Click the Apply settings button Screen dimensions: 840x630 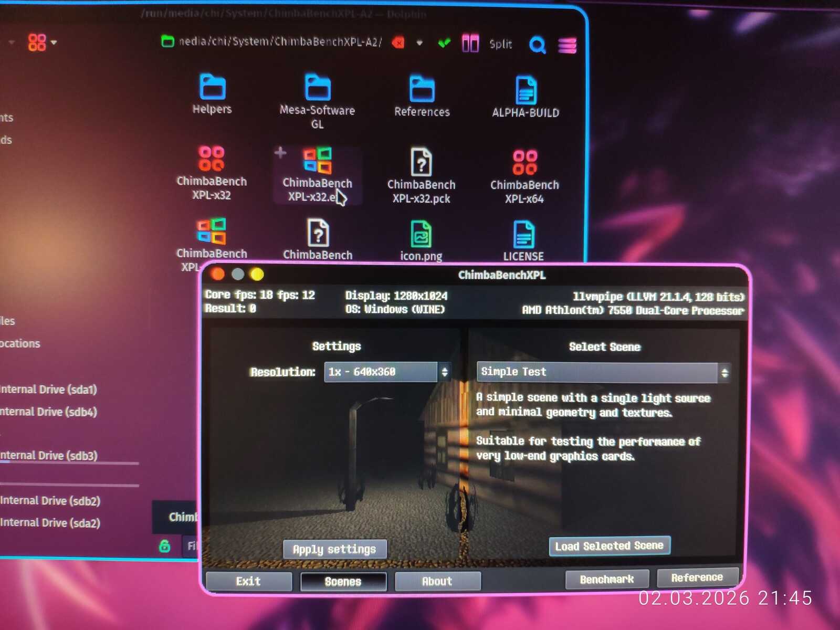click(334, 549)
